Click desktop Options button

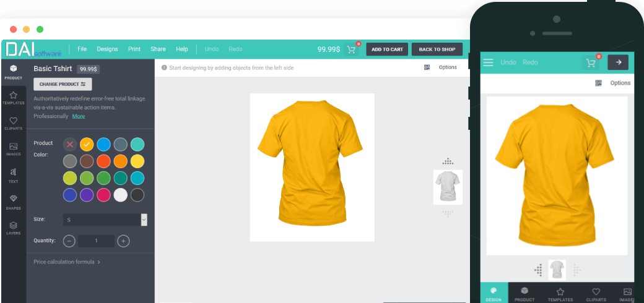tap(448, 67)
